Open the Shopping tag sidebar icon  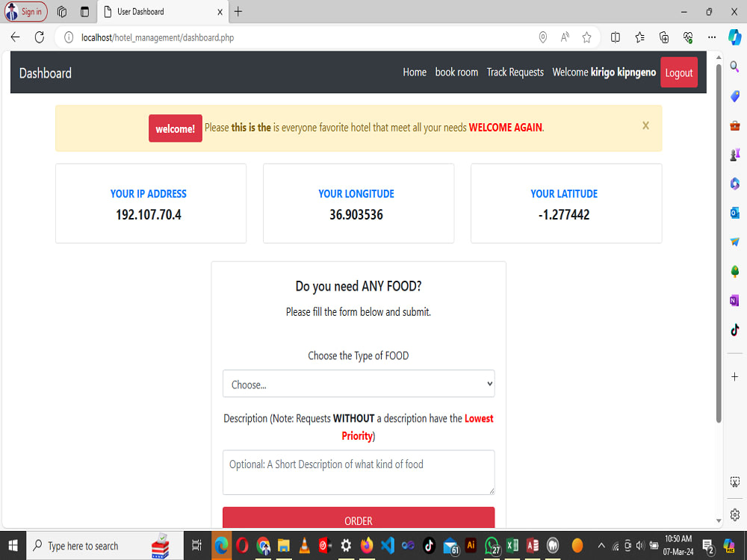pos(734,96)
